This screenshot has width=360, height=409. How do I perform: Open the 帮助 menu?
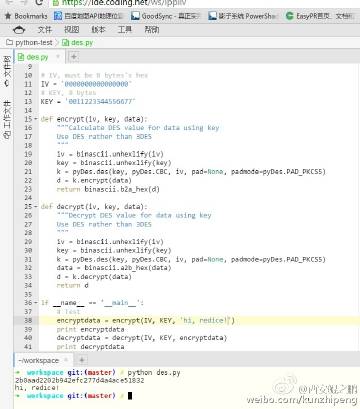click(152, 30)
